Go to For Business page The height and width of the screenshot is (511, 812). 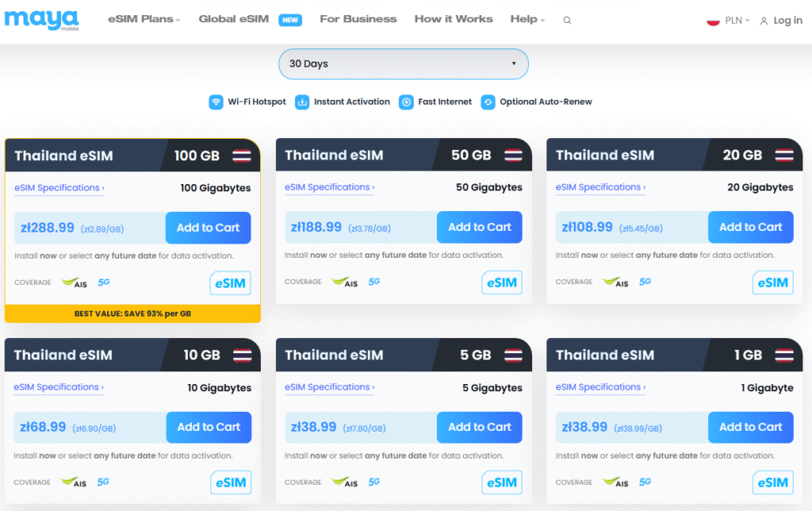point(358,19)
